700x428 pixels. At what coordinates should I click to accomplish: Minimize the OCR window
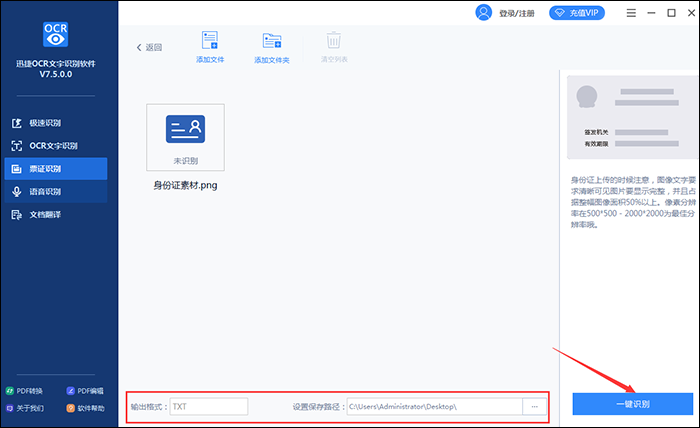pyautogui.click(x=651, y=13)
